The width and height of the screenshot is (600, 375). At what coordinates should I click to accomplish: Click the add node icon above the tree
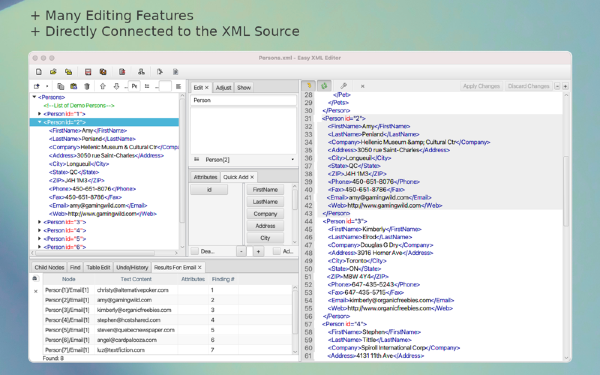click(x=37, y=86)
